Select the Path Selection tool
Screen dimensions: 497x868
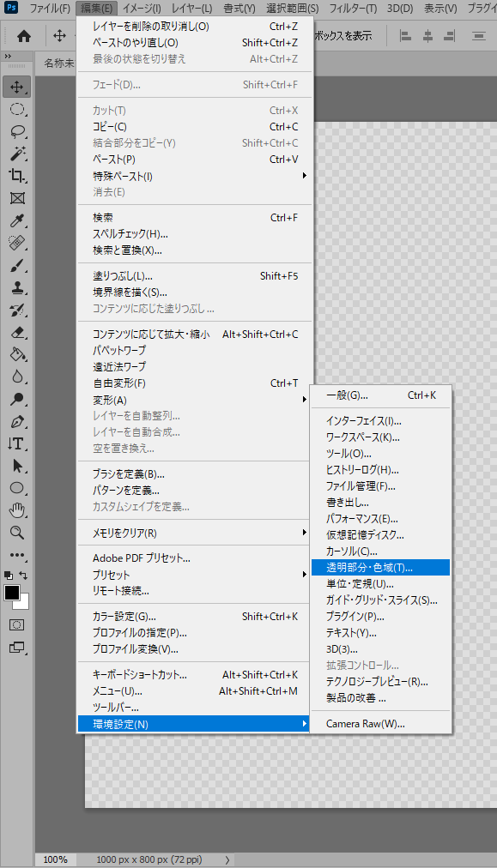(17, 466)
